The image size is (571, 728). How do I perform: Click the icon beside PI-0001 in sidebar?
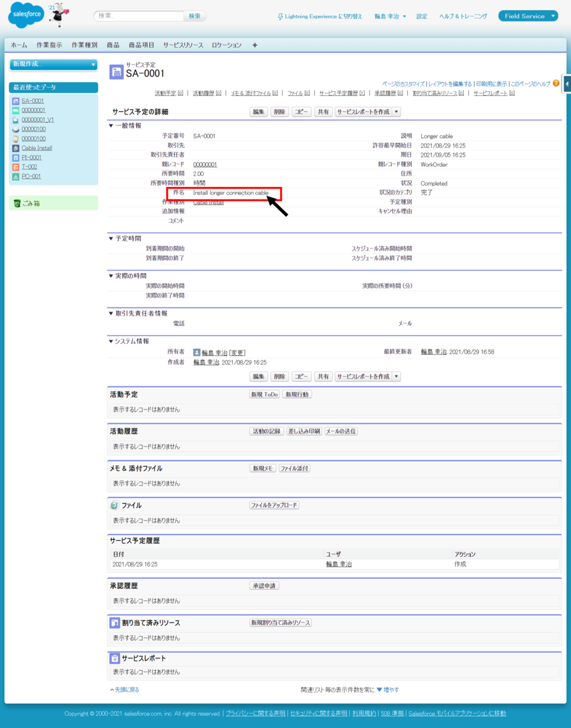pyautogui.click(x=16, y=157)
